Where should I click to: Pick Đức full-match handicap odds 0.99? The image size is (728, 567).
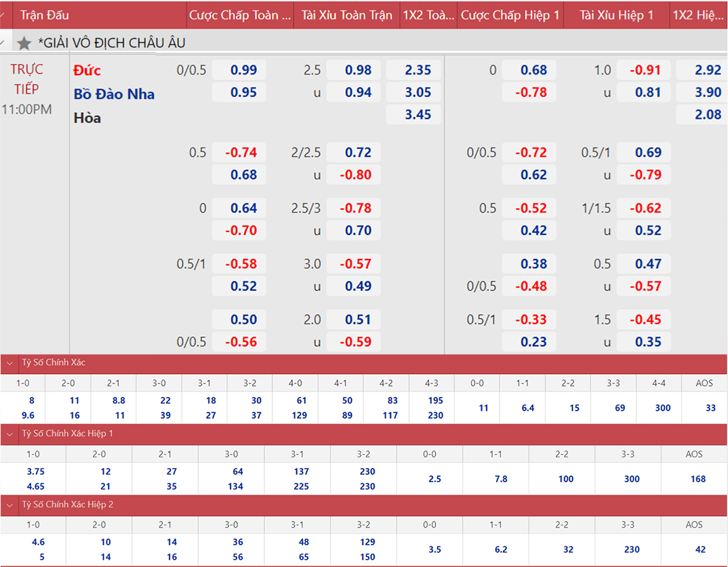[x=243, y=70]
